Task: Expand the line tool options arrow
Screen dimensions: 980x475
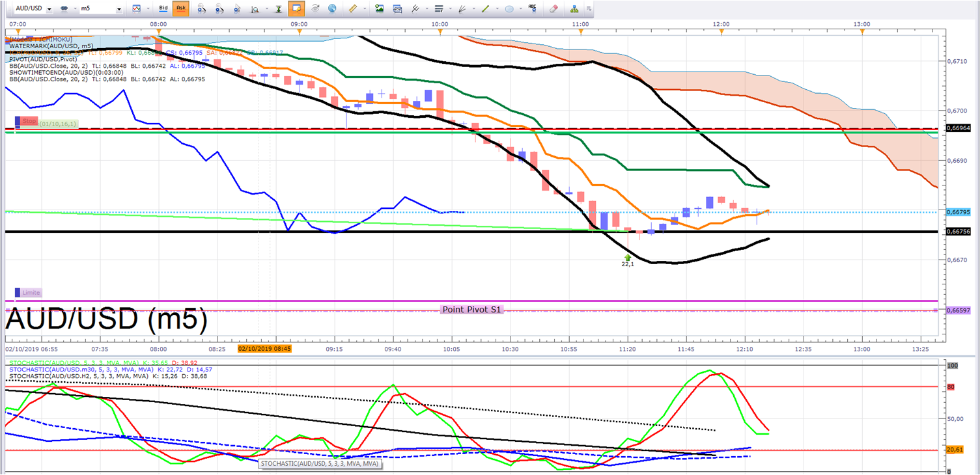Action: click(x=496, y=9)
